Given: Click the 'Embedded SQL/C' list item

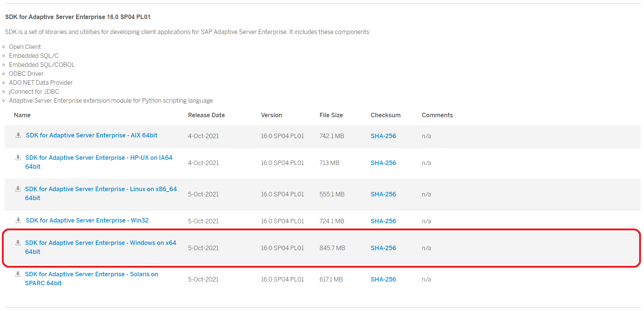Looking at the screenshot, I should coord(34,56).
